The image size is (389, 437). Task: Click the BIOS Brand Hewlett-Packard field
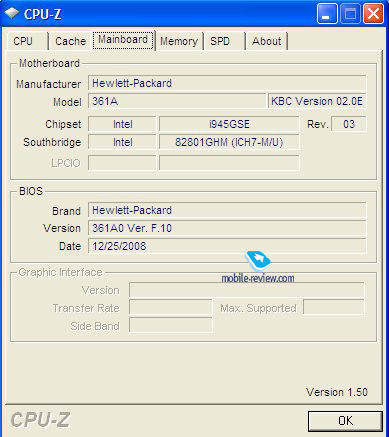tap(227, 210)
